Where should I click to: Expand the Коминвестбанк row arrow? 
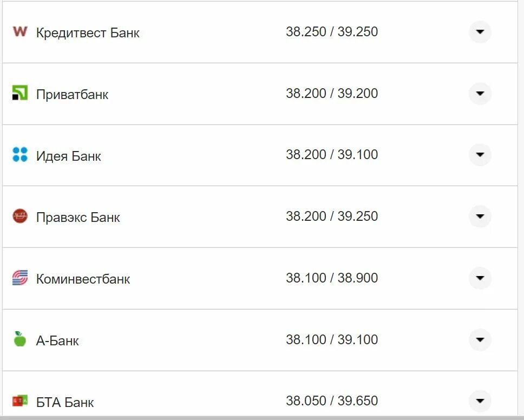click(x=480, y=278)
